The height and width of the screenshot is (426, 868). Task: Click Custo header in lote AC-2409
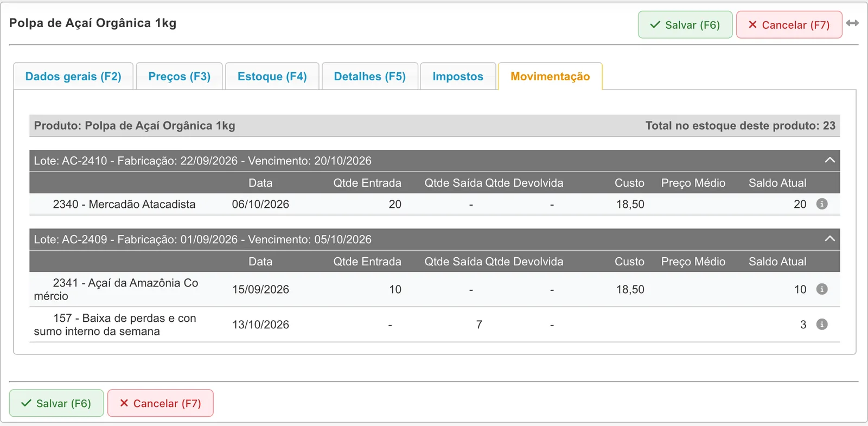[629, 262]
